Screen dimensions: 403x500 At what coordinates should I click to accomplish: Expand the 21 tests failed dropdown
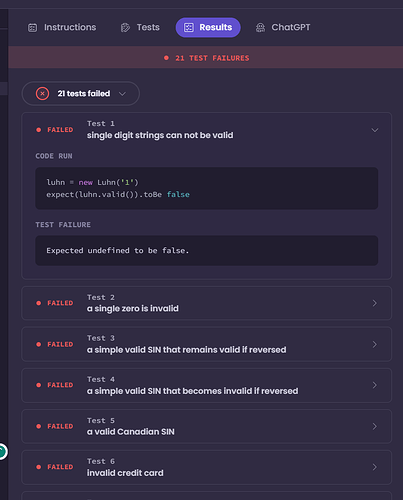tap(81, 94)
